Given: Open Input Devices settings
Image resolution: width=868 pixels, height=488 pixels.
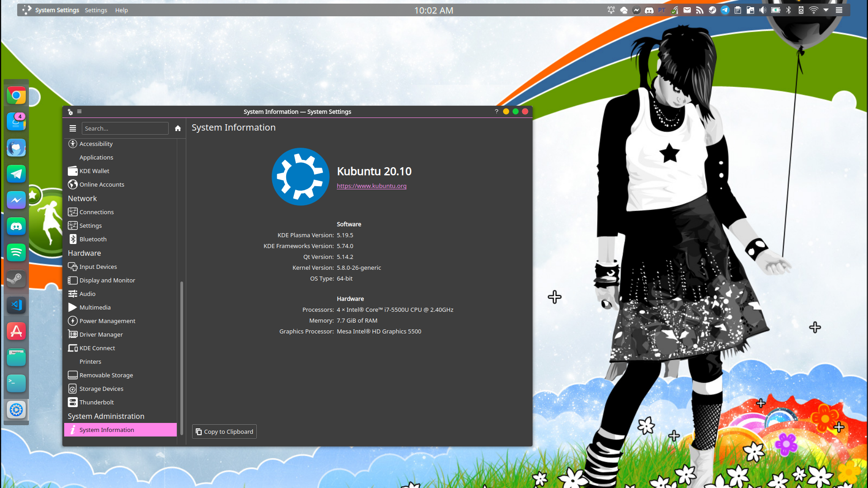Looking at the screenshot, I should 120,267.
